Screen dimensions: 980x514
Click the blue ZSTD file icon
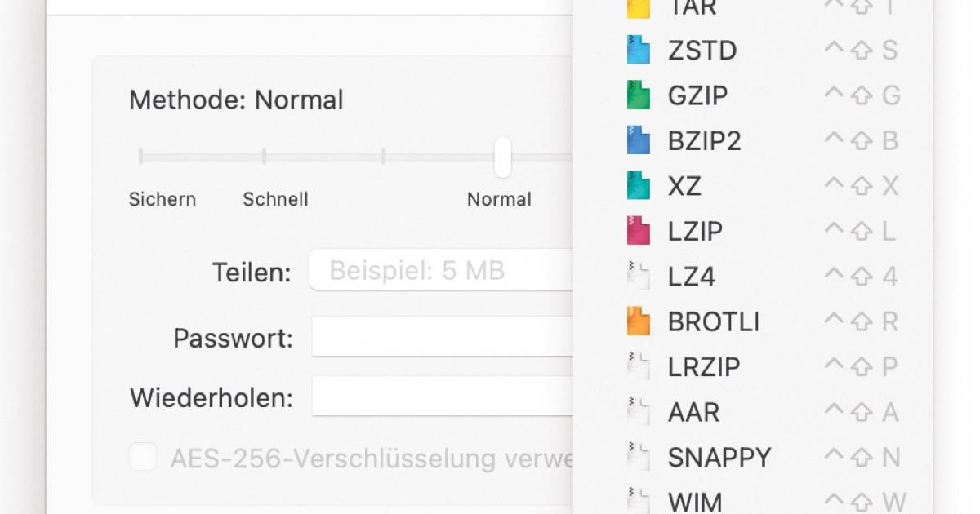pyautogui.click(x=638, y=51)
